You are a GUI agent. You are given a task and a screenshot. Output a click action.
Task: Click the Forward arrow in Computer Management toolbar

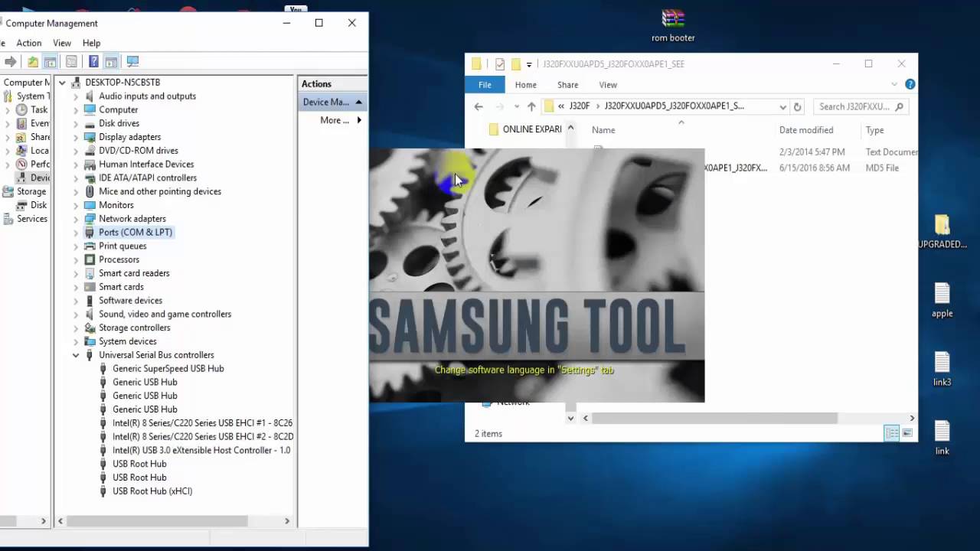(11, 62)
